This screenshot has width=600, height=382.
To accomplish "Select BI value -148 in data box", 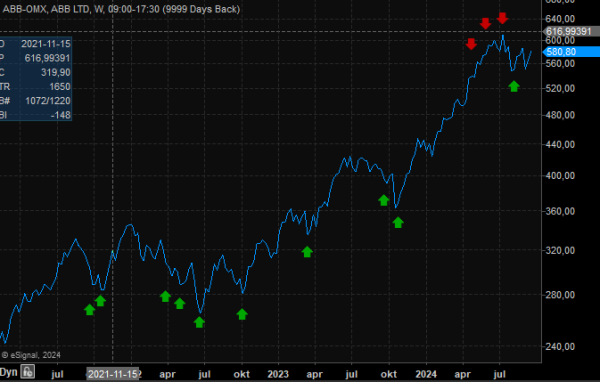I will (x=60, y=115).
